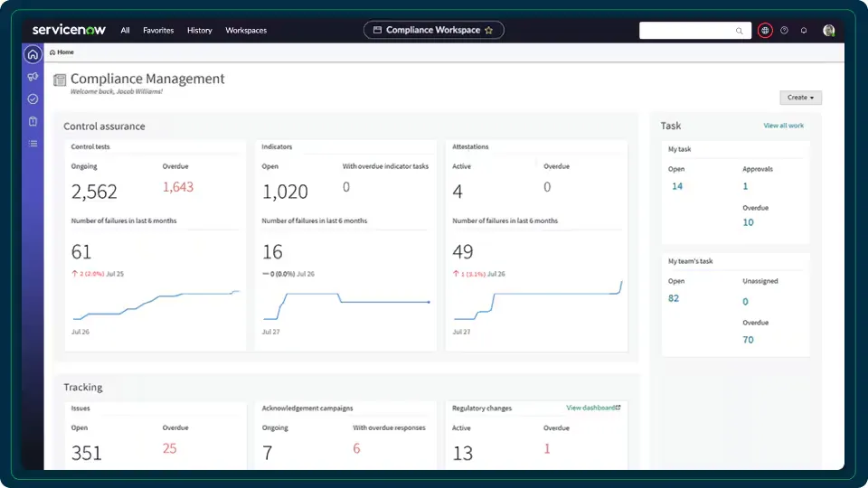868x488 pixels.
Task: Click the Home breadcrumb tab
Action: 62,52
